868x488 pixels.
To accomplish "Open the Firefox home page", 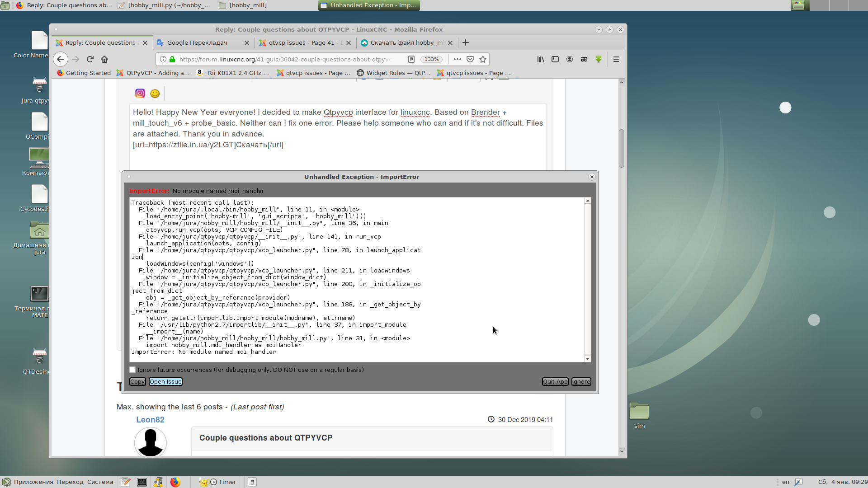I will [x=104, y=59].
